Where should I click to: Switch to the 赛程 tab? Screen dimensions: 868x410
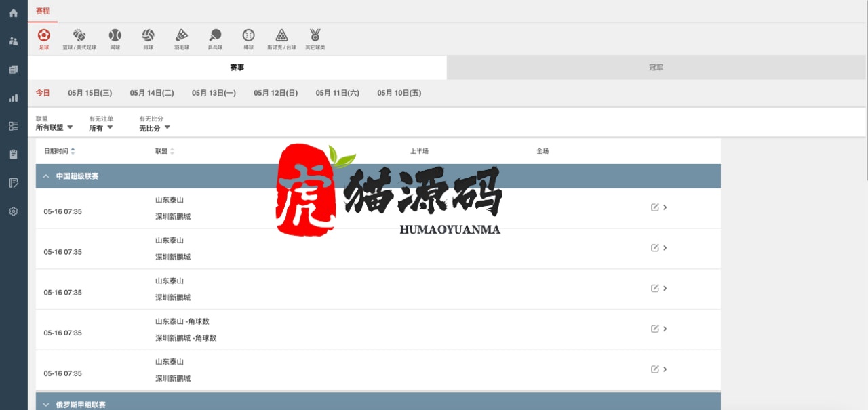(43, 11)
